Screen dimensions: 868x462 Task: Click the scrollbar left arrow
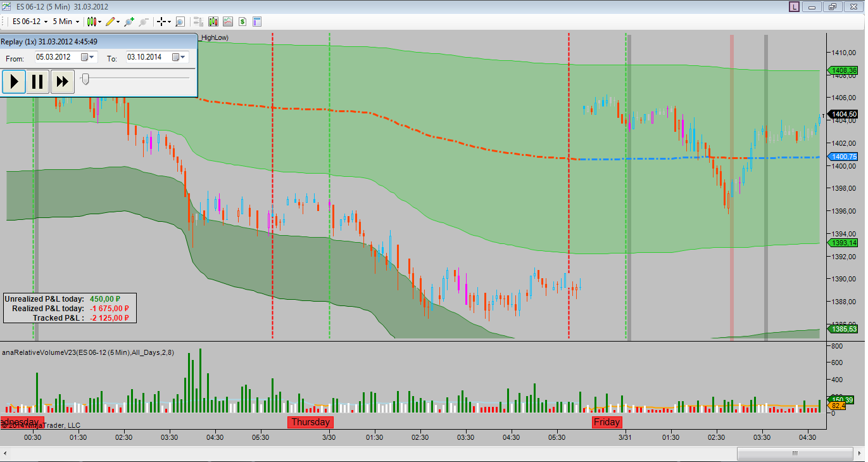(6, 454)
